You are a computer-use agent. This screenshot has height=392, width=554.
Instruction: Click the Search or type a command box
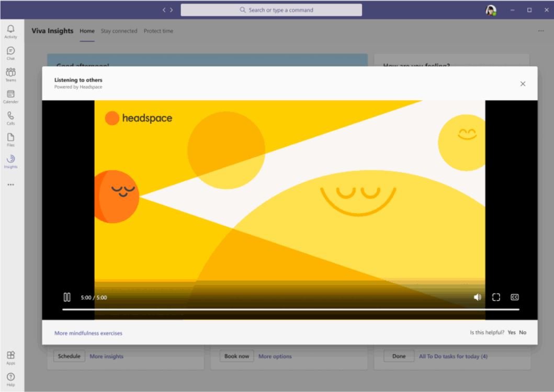(x=271, y=10)
